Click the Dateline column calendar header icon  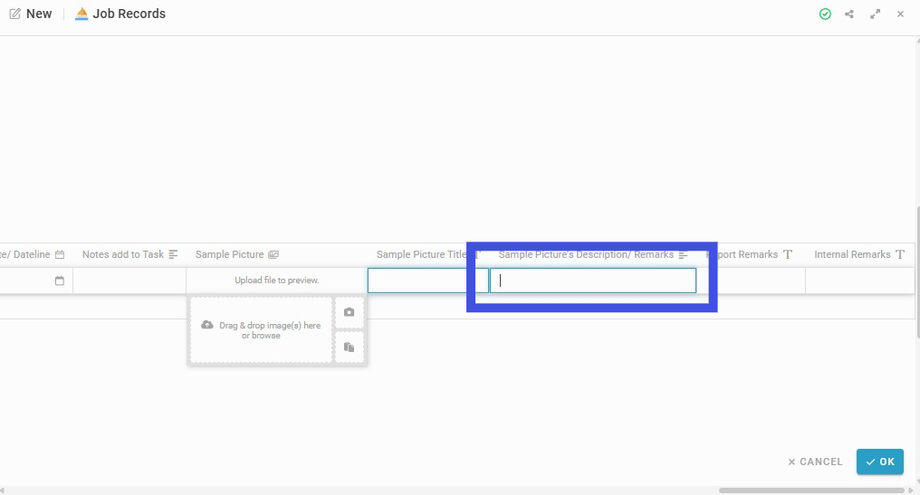59,255
